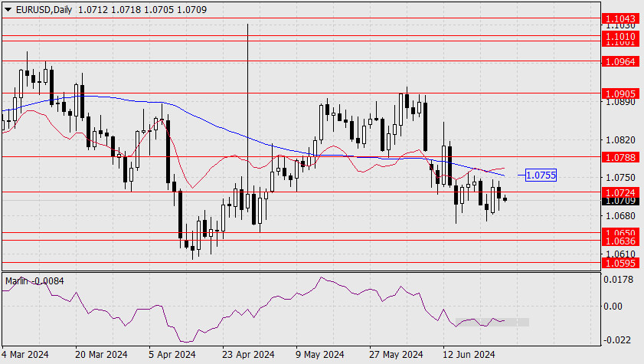Screen dimensions: 644x364
Task: Select the 1.0595 support level label
Action: (x=620, y=264)
